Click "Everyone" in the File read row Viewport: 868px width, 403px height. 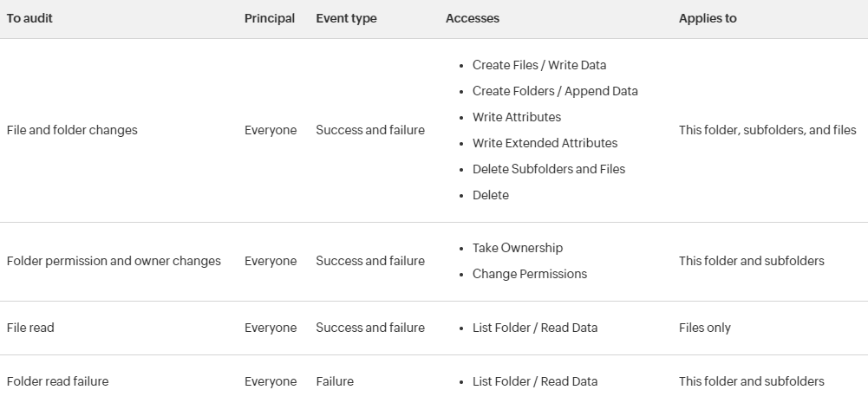click(271, 328)
